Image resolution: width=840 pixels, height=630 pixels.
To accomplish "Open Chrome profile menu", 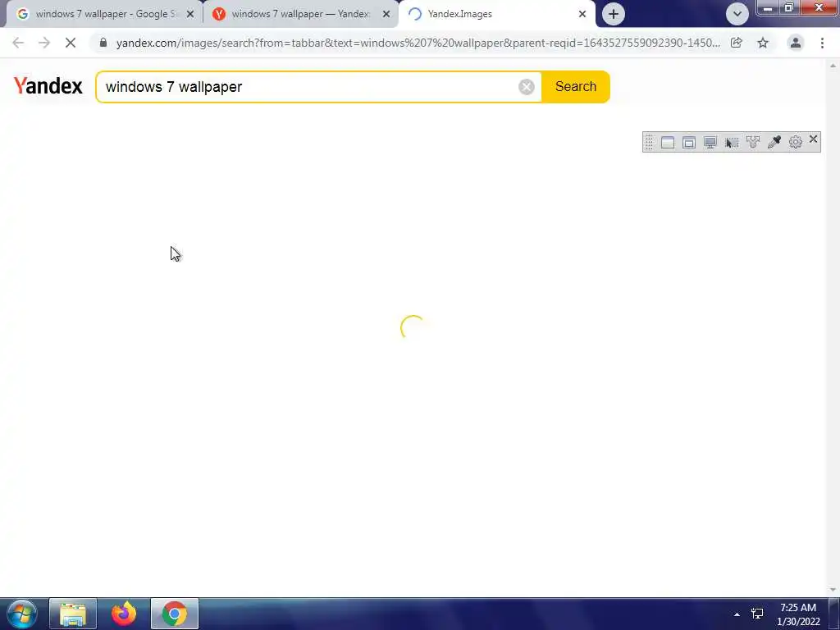I will (x=796, y=43).
